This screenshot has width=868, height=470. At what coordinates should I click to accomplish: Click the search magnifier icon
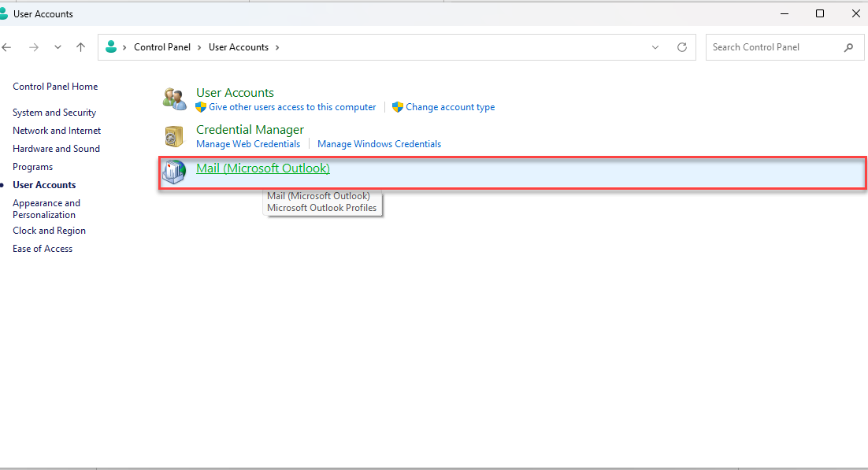848,47
